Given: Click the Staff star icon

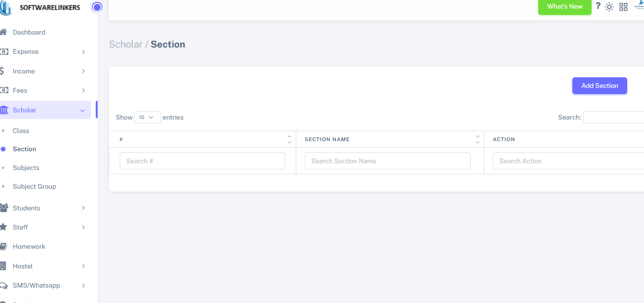Looking at the screenshot, I should coord(3,227).
